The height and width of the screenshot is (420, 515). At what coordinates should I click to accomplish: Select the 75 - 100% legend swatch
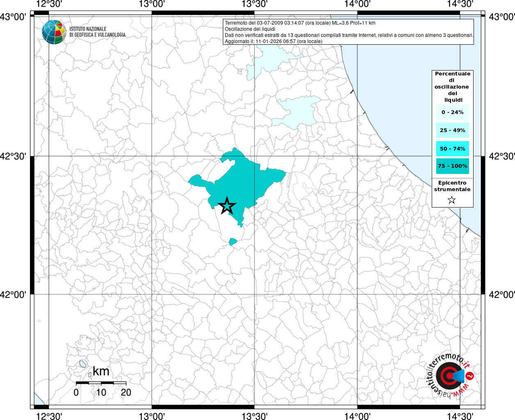click(453, 166)
